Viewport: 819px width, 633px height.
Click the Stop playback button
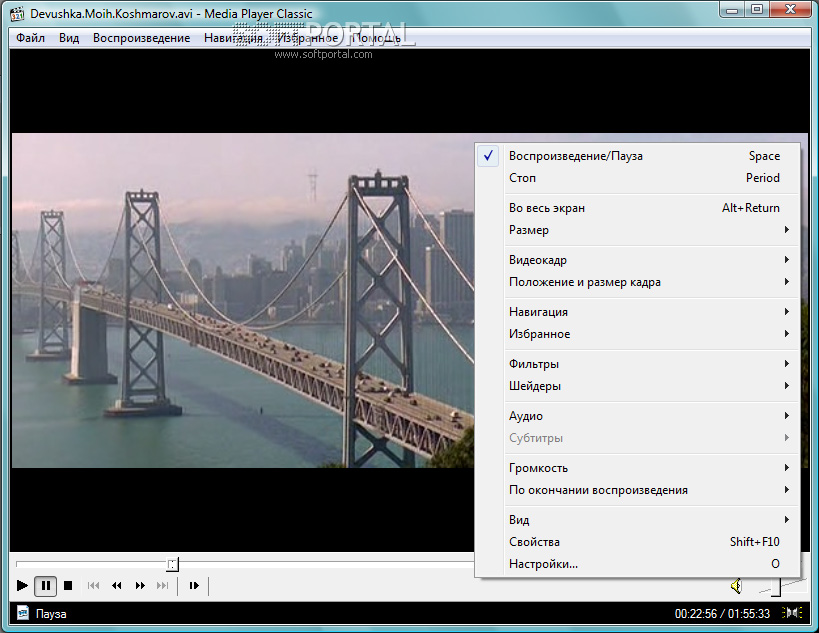click(68, 586)
